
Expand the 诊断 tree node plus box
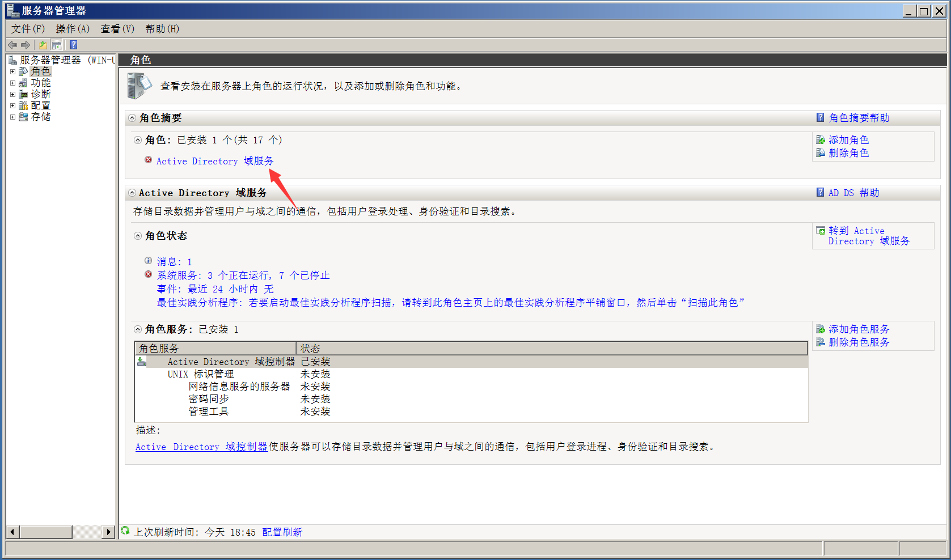pyautogui.click(x=12, y=94)
